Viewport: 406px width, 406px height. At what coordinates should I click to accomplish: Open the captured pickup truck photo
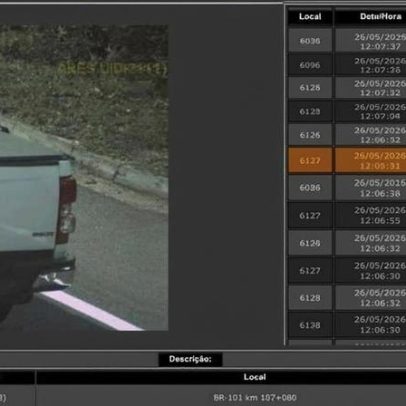point(84,177)
